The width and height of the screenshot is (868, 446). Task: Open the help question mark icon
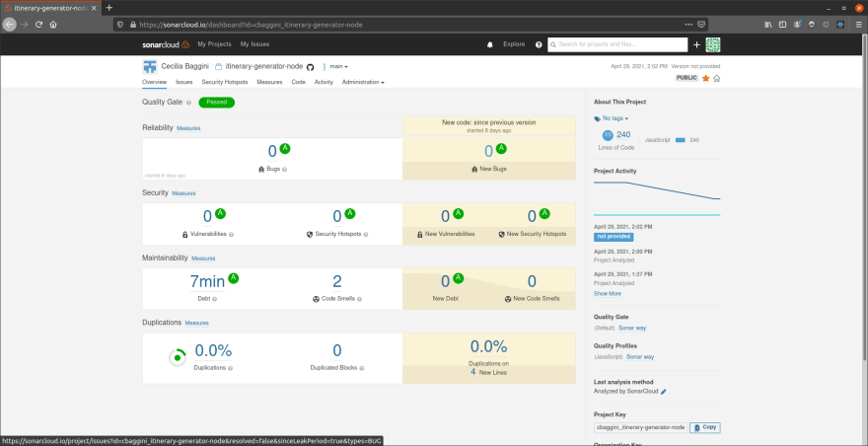[539, 44]
